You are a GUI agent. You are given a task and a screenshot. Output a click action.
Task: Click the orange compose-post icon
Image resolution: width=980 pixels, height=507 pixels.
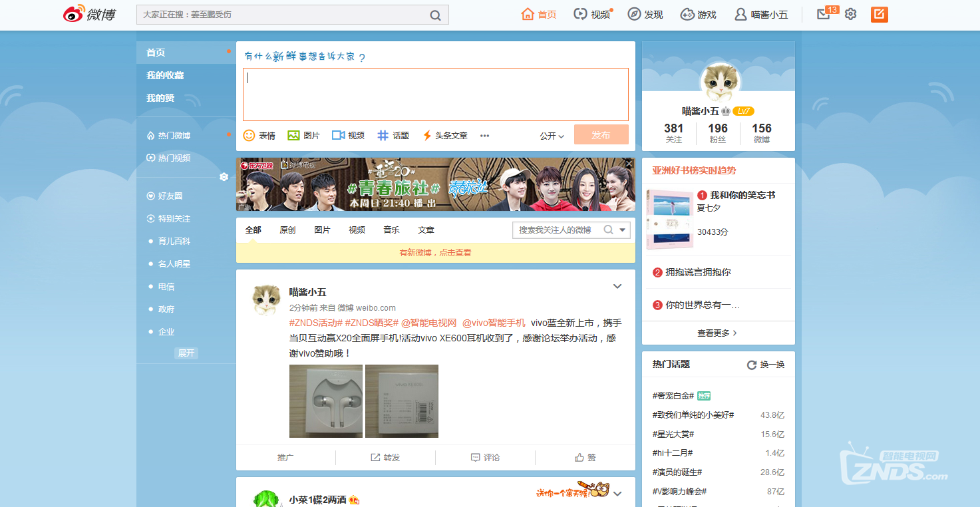880,14
